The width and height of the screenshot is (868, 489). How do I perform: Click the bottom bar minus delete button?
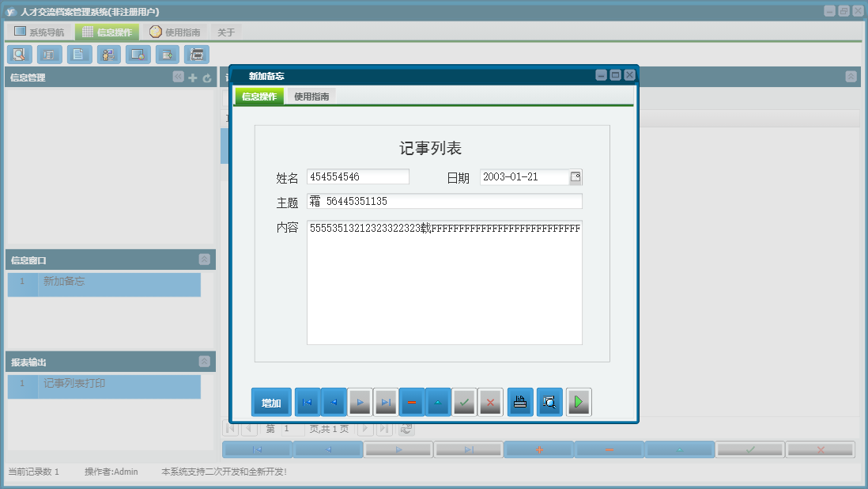click(609, 449)
